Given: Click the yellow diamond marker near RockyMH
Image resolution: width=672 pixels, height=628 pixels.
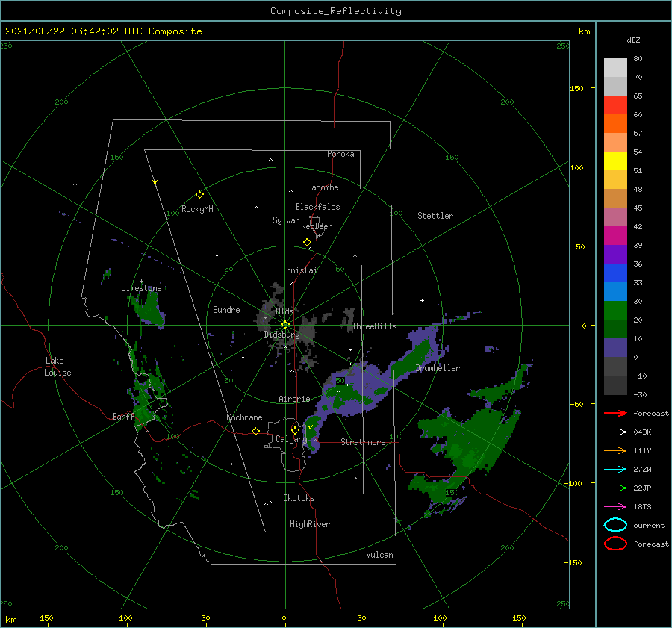Looking at the screenshot, I should point(199,195).
